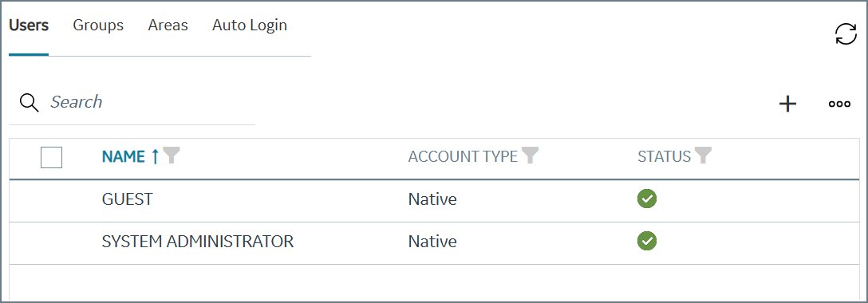Screen dimensions: 868x303
Task: Sort by clicking the NAME ascending arrow
Action: click(x=155, y=157)
